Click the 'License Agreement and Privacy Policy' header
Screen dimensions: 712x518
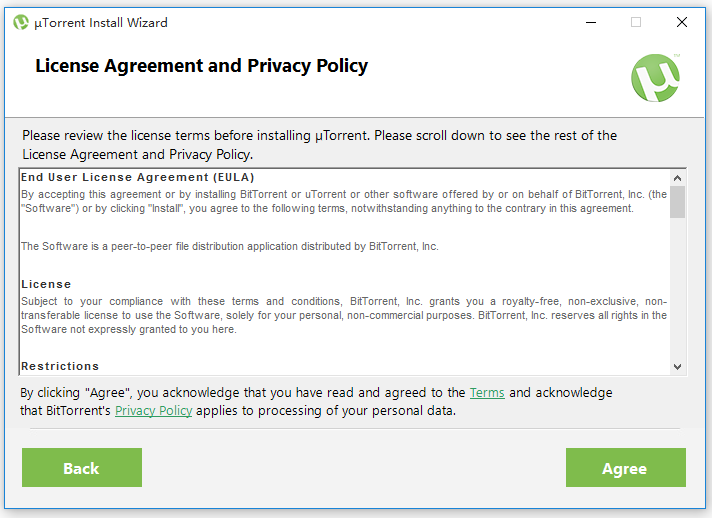click(x=201, y=67)
